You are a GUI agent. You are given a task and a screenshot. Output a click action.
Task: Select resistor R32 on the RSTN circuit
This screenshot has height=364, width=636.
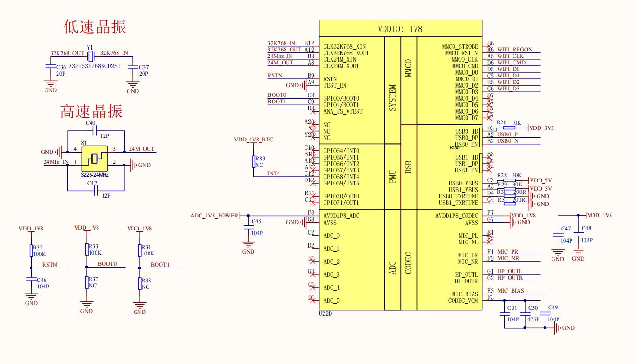(x=31, y=250)
